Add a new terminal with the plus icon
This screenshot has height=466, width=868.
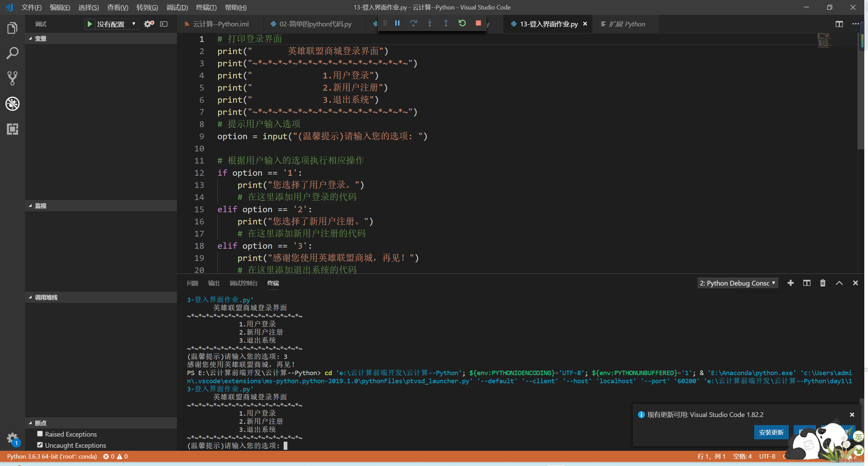tap(791, 283)
